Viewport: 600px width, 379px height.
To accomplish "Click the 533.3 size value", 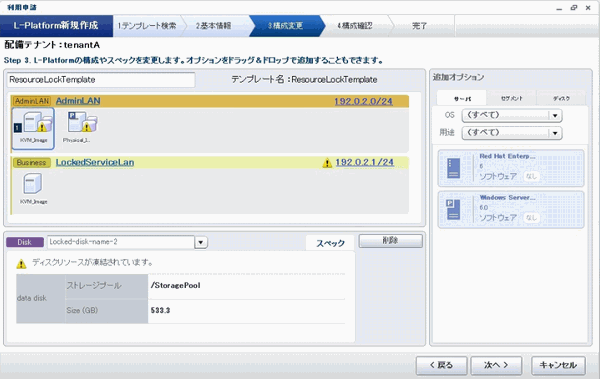I will 160,310.
